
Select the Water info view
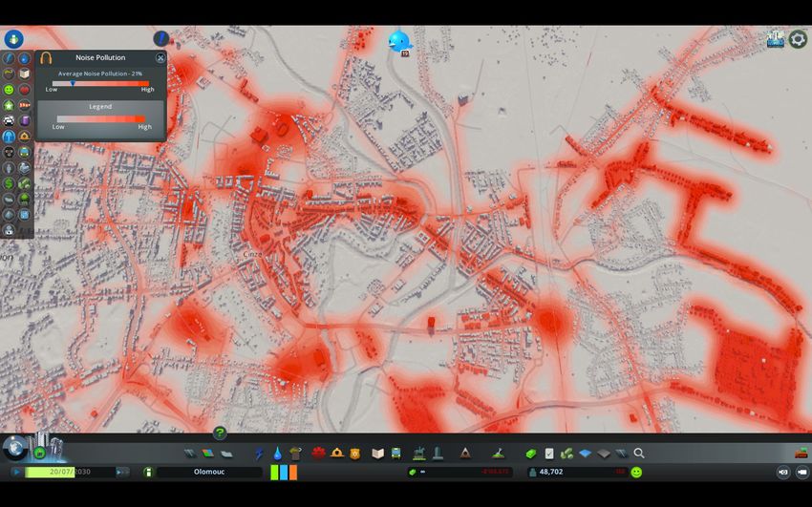(x=24, y=58)
